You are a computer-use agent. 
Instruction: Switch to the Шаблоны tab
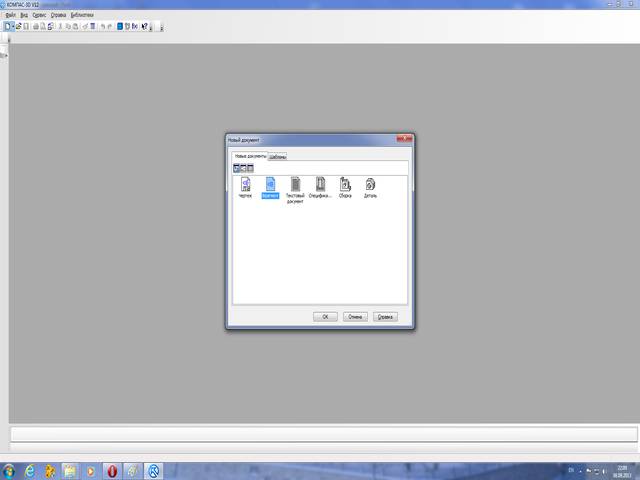(278, 157)
